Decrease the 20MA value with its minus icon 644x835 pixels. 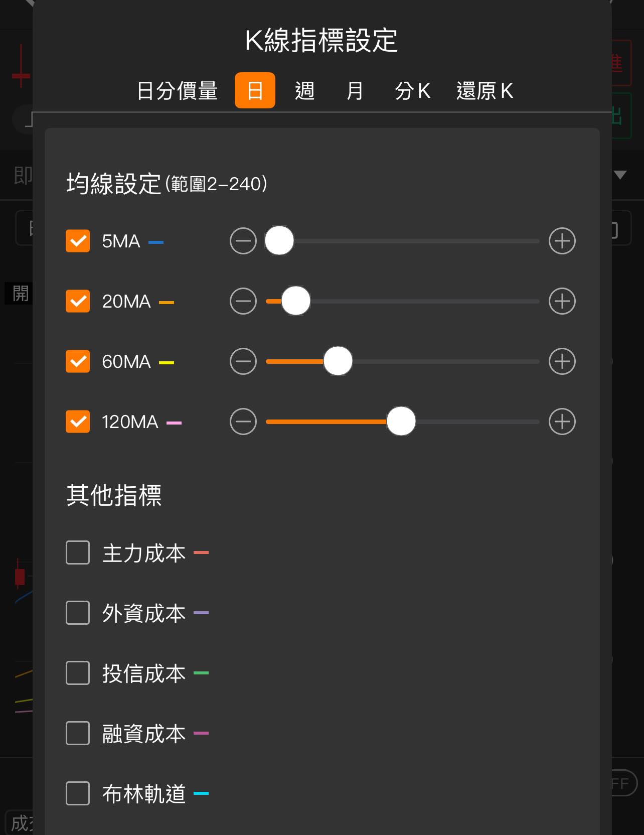[x=242, y=301]
